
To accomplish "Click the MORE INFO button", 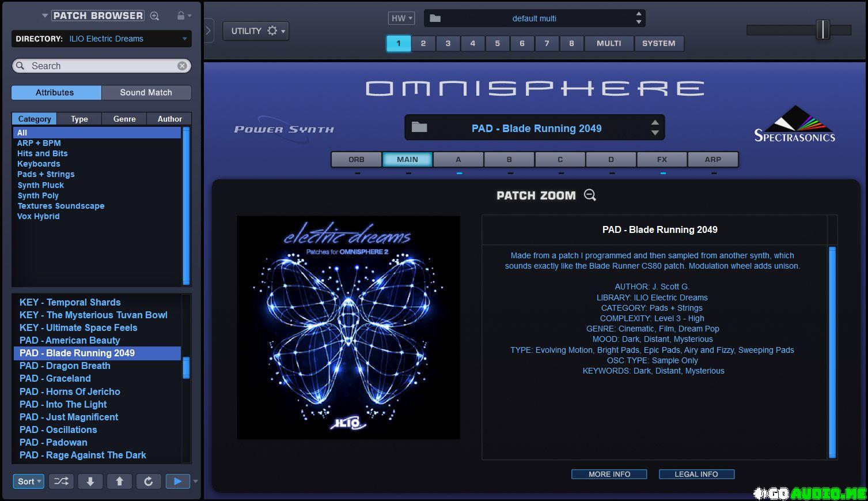I will tap(609, 474).
